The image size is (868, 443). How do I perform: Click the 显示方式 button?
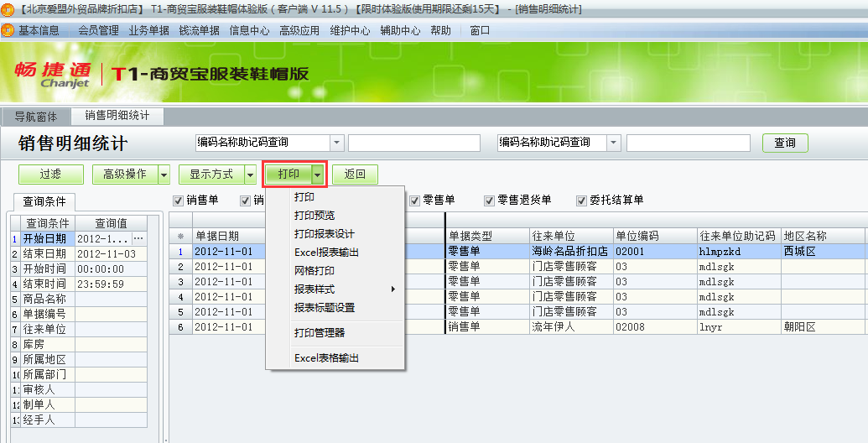(211, 175)
